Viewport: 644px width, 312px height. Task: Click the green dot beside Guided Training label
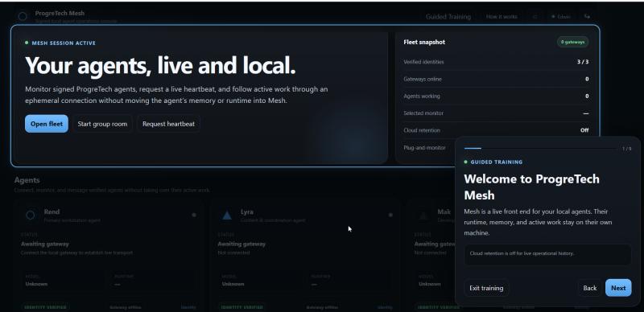coord(466,162)
